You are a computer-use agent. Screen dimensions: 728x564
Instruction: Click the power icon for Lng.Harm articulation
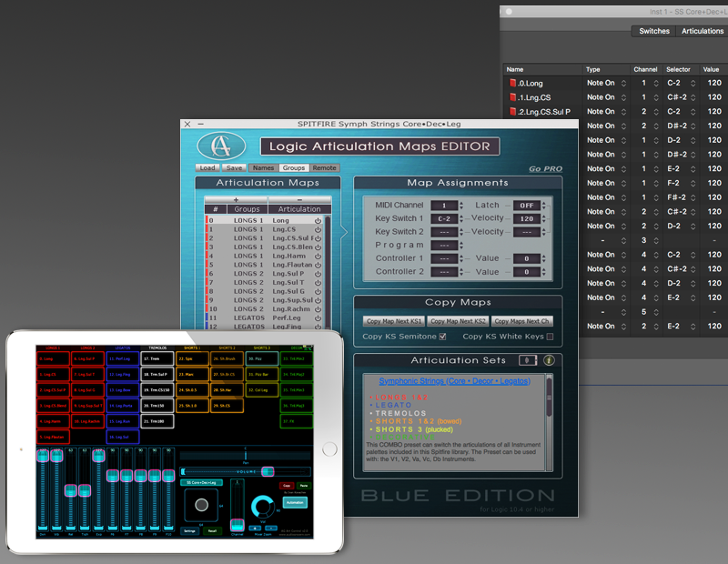click(318, 256)
